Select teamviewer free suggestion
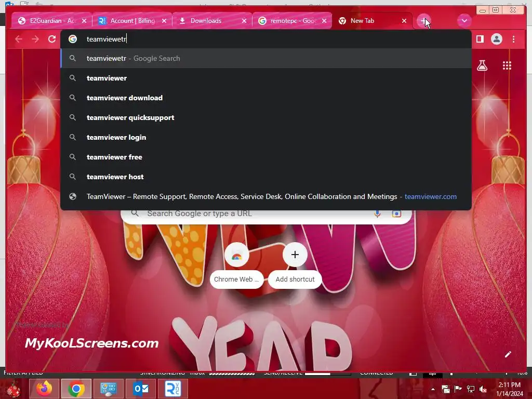The width and height of the screenshot is (532, 399). [266, 157]
